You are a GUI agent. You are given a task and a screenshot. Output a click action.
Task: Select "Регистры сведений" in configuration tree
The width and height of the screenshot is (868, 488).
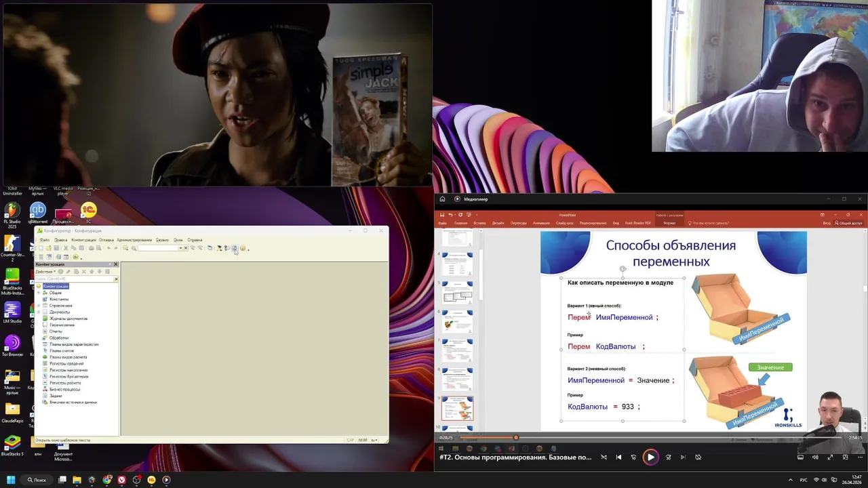click(66, 363)
